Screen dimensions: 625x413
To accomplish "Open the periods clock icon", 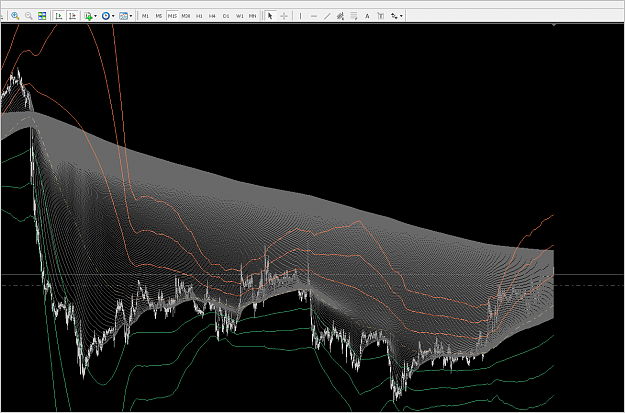I will tap(106, 16).
